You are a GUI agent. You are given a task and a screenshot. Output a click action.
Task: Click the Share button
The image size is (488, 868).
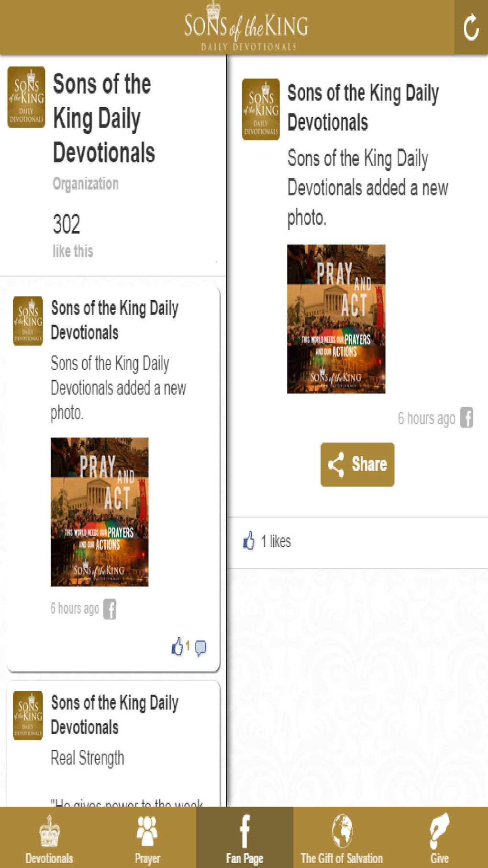(357, 464)
